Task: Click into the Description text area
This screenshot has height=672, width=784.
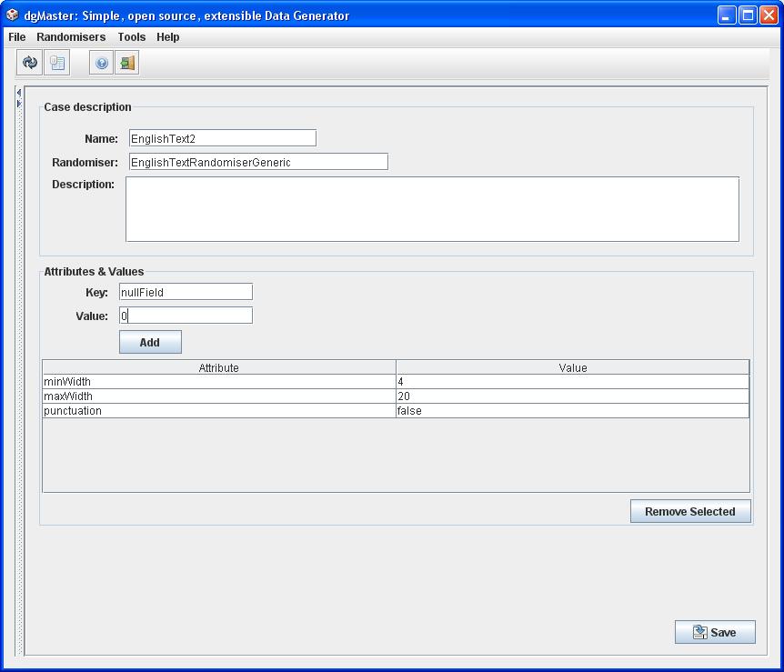Action: (x=432, y=209)
